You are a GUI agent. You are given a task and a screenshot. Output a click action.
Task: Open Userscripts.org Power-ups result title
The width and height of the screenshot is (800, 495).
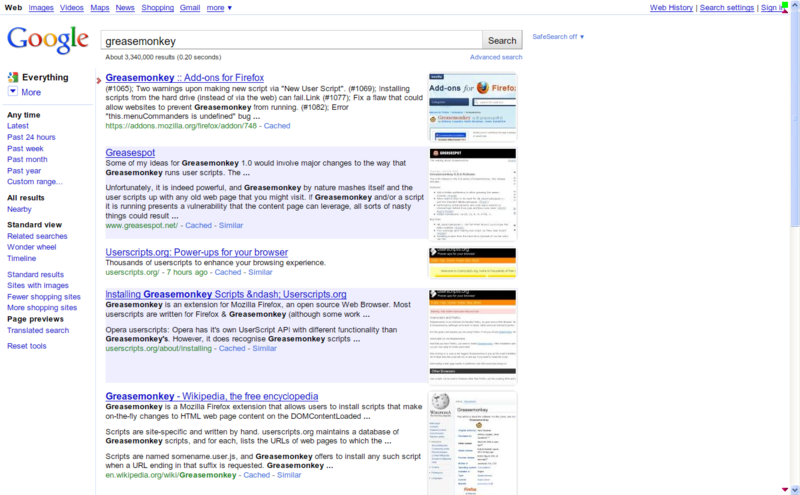196,252
